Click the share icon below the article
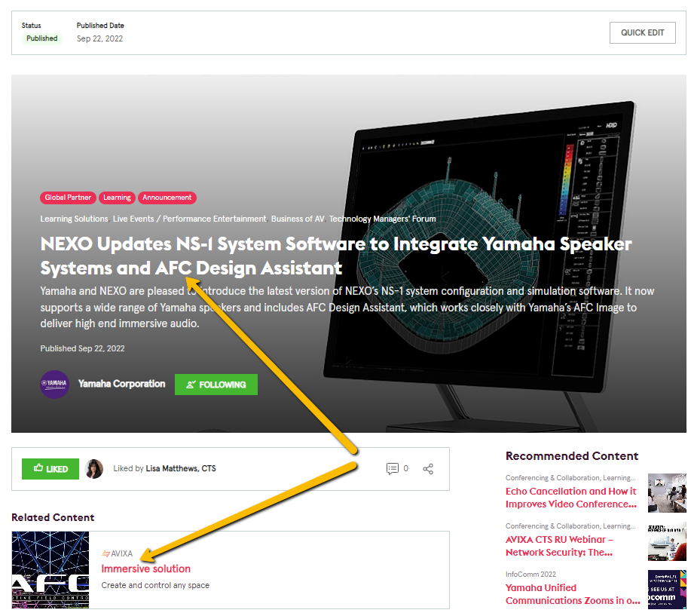This screenshot has height=616, width=691. coord(428,469)
